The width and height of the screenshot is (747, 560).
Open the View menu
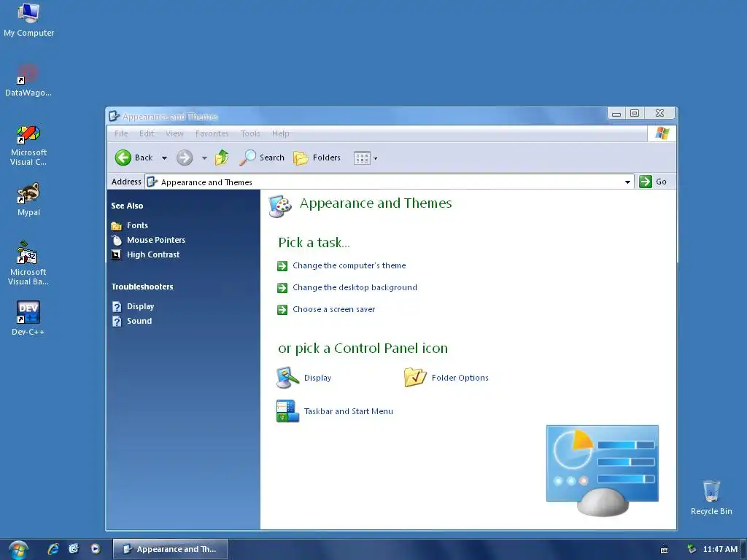click(174, 134)
